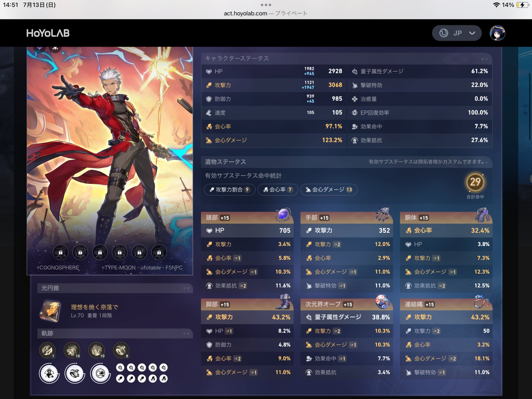532x399 pixels.
Task: Click the 速度 stat row
Action: [x=274, y=113]
